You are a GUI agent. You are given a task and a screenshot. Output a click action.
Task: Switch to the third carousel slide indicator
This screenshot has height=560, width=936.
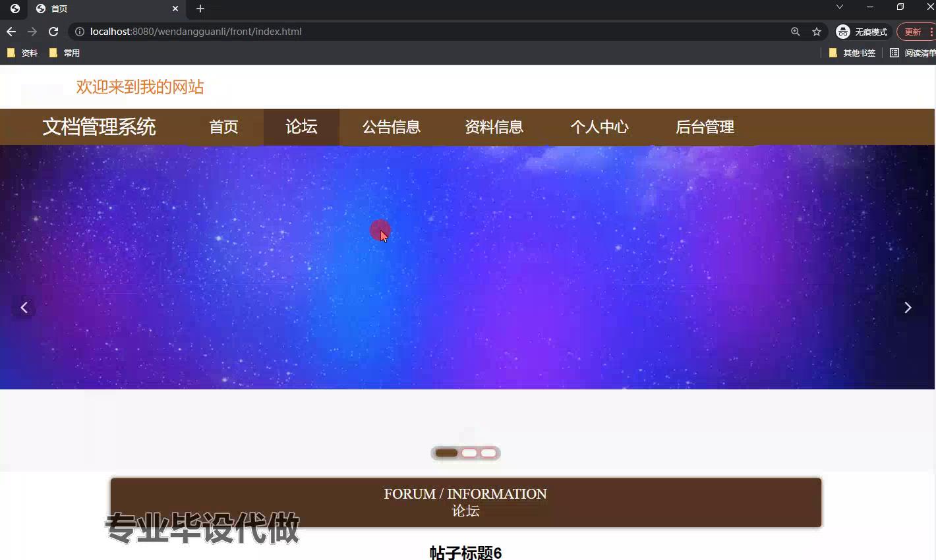(488, 453)
